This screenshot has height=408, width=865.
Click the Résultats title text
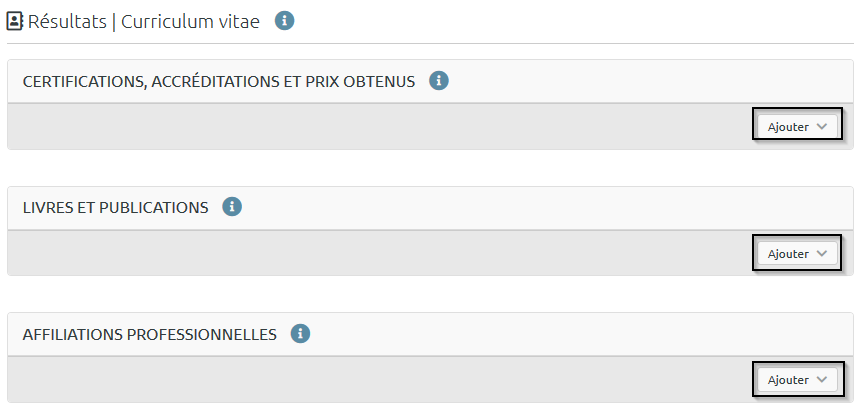tap(67, 21)
